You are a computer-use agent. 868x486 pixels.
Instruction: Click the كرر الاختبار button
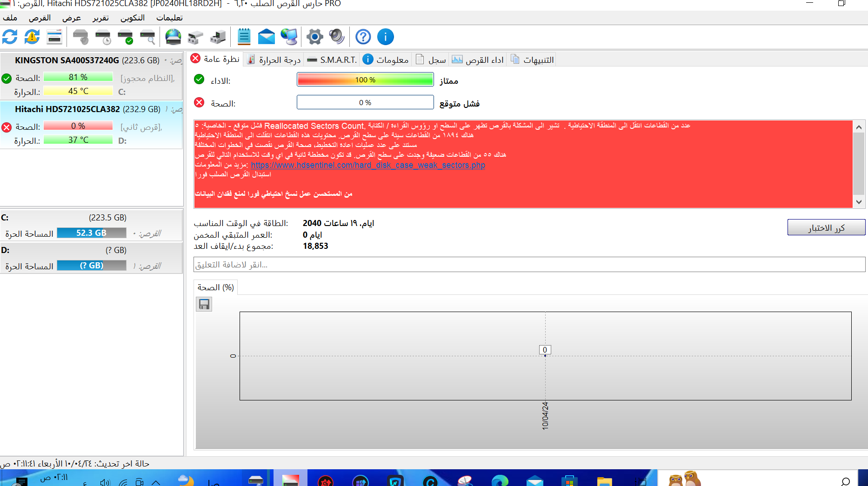pyautogui.click(x=826, y=227)
